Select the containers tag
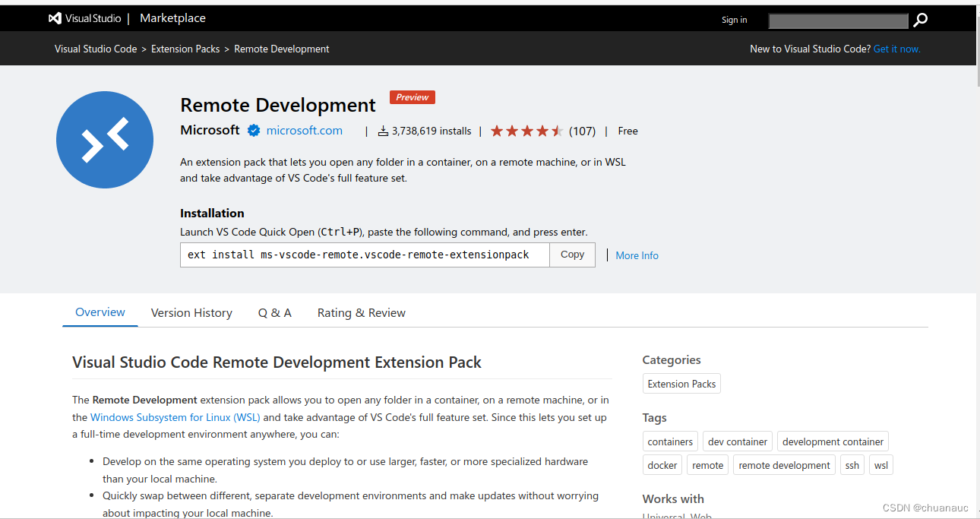 (x=670, y=441)
